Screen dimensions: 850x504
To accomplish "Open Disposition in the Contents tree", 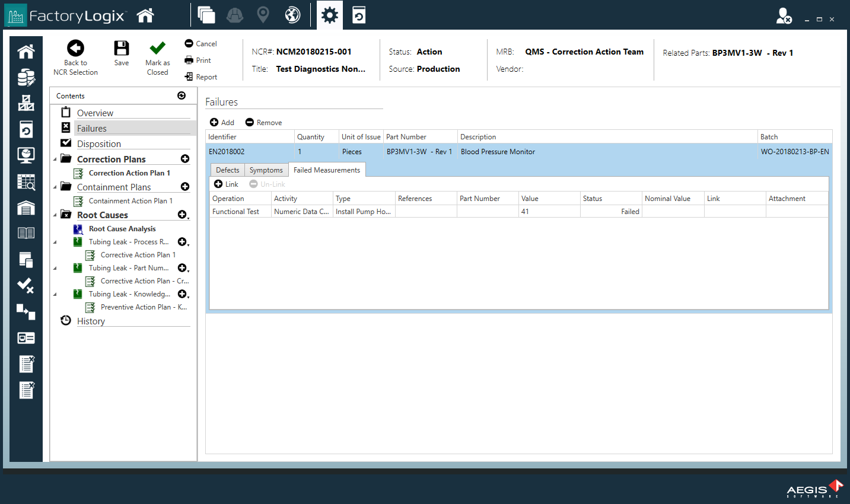I will point(98,144).
